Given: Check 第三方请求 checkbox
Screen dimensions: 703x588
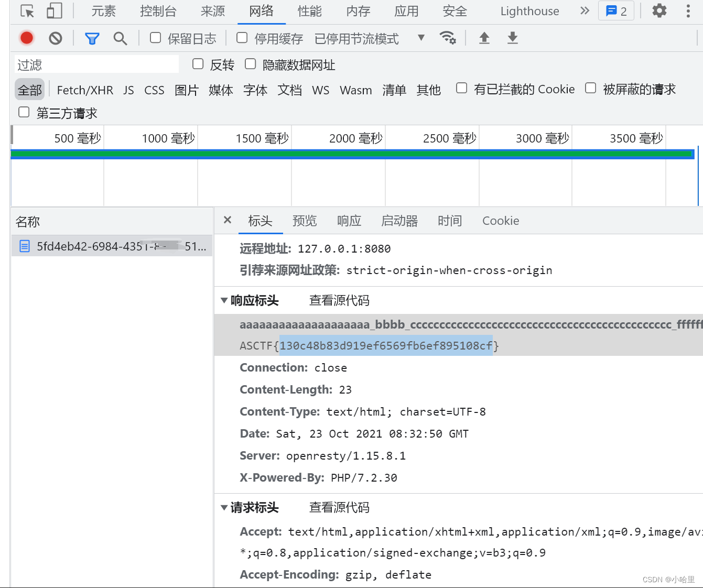Looking at the screenshot, I should click(x=24, y=112).
